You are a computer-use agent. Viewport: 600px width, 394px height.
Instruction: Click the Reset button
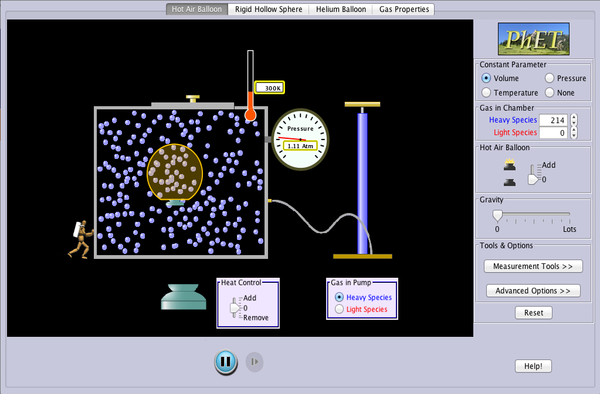[533, 313]
